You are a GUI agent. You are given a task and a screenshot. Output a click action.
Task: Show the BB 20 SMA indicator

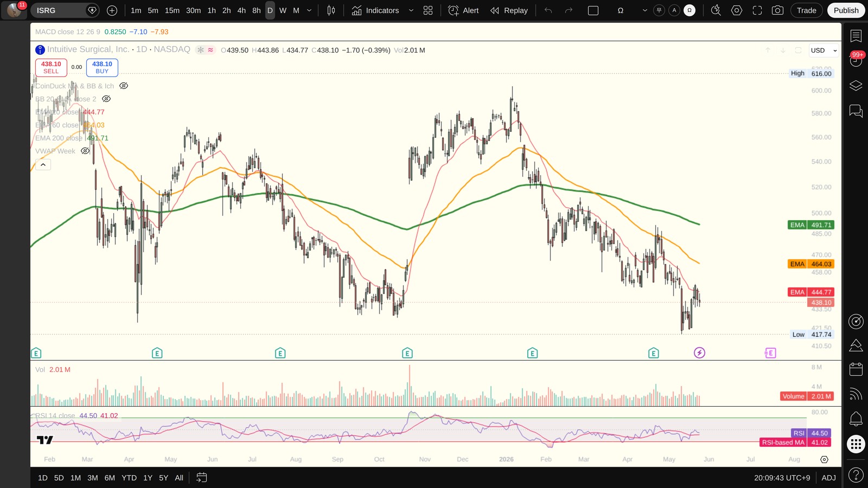tap(106, 99)
